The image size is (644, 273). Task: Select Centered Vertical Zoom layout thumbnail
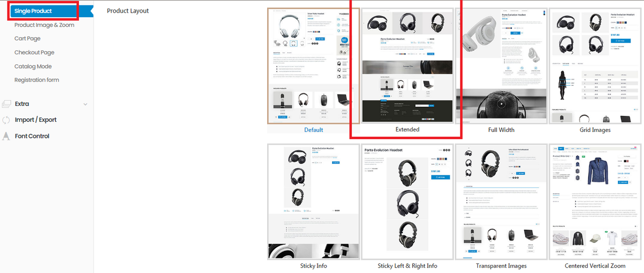595,202
